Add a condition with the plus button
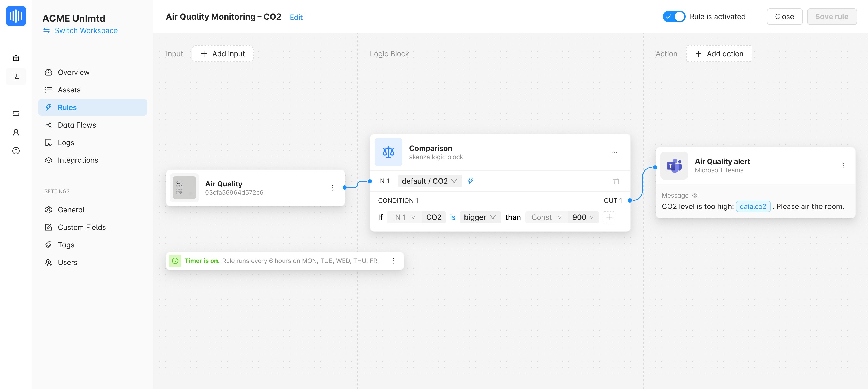This screenshot has width=868, height=389. click(x=609, y=217)
